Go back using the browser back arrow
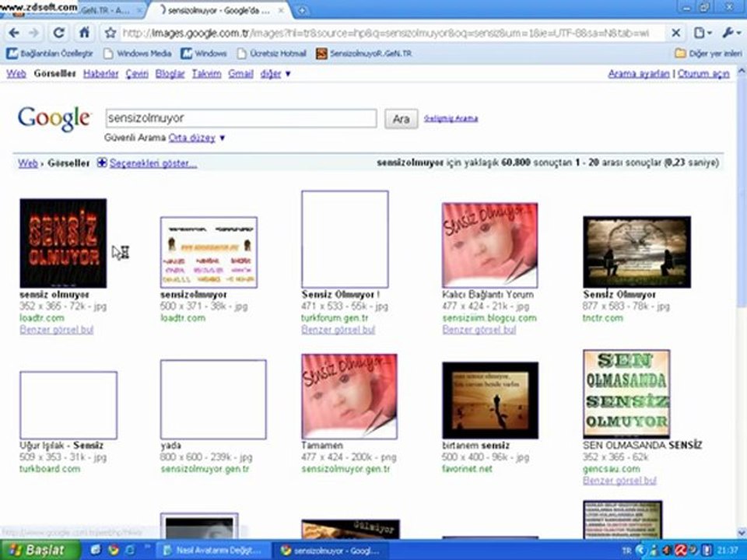Viewport: 747px width, 560px height. pos(14,33)
